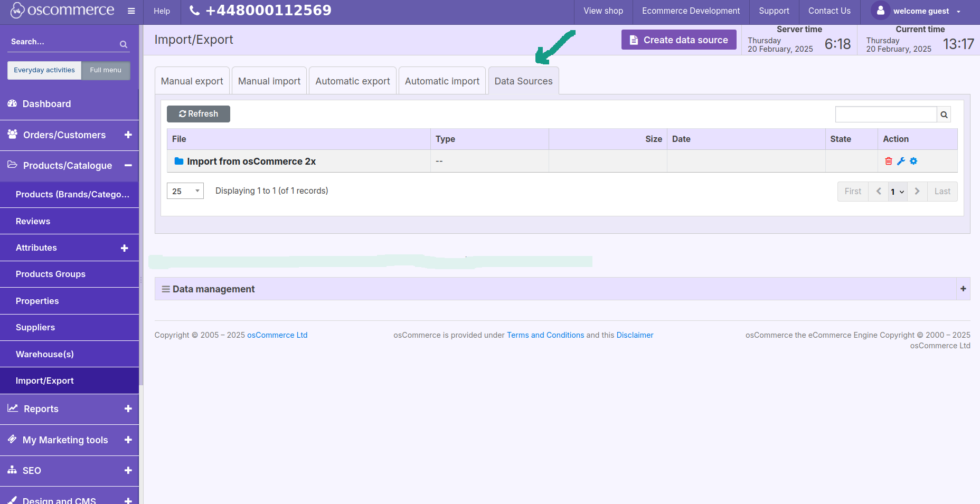
Task: Switch to Full menu
Action: (x=106, y=70)
